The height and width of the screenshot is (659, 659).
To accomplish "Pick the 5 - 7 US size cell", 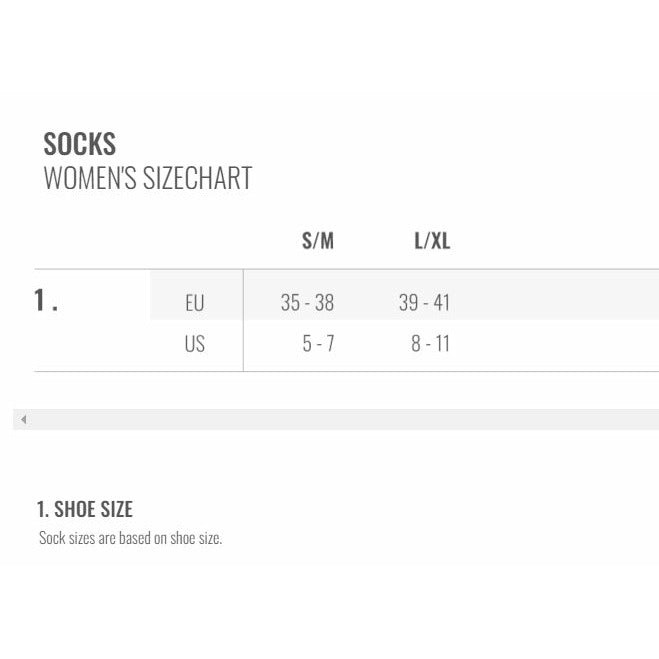I will tap(318, 344).
